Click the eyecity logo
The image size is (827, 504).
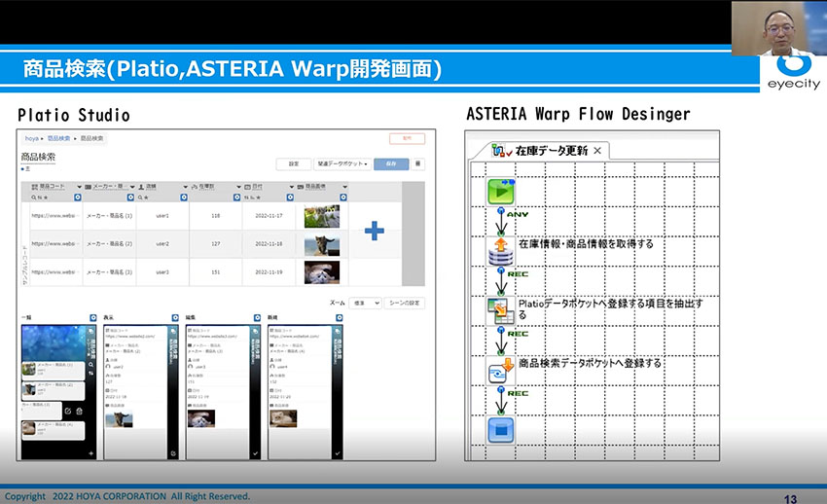point(794,72)
